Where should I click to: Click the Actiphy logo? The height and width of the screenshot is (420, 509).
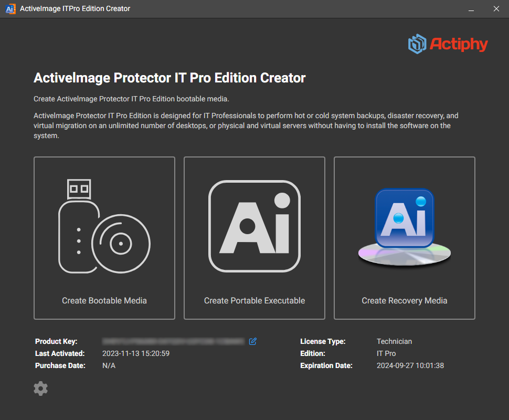click(448, 44)
